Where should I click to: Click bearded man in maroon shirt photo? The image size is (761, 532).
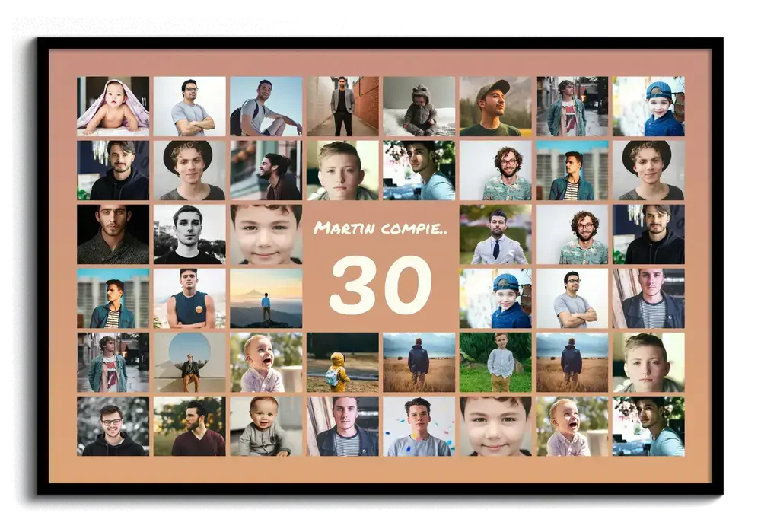(189, 427)
